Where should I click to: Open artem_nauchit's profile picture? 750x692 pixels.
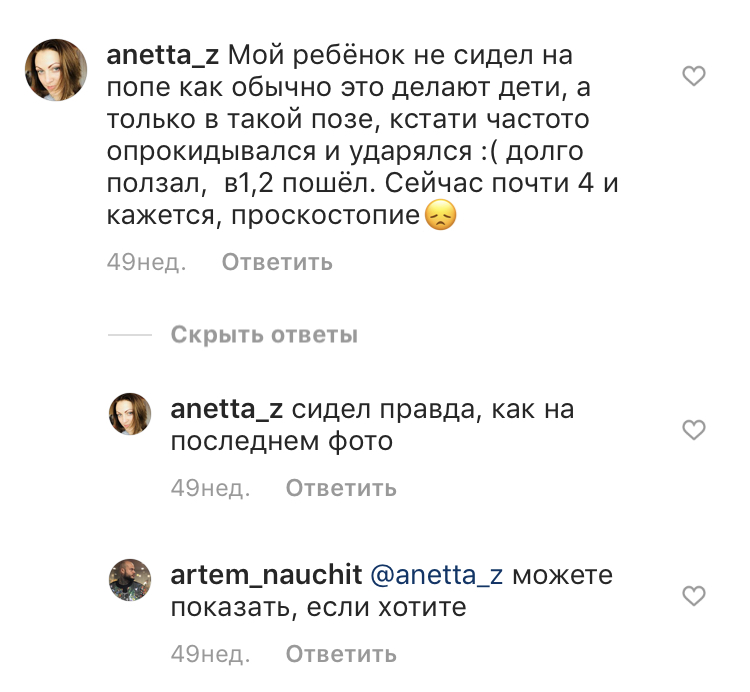coord(129,581)
